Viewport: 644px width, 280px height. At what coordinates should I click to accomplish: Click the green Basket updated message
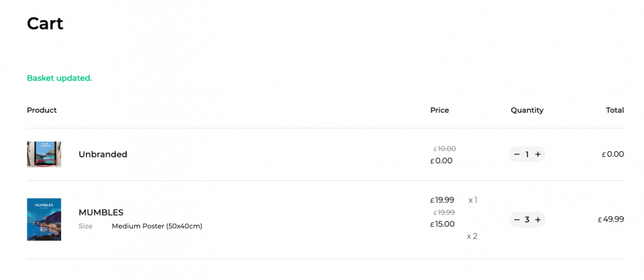tap(59, 78)
